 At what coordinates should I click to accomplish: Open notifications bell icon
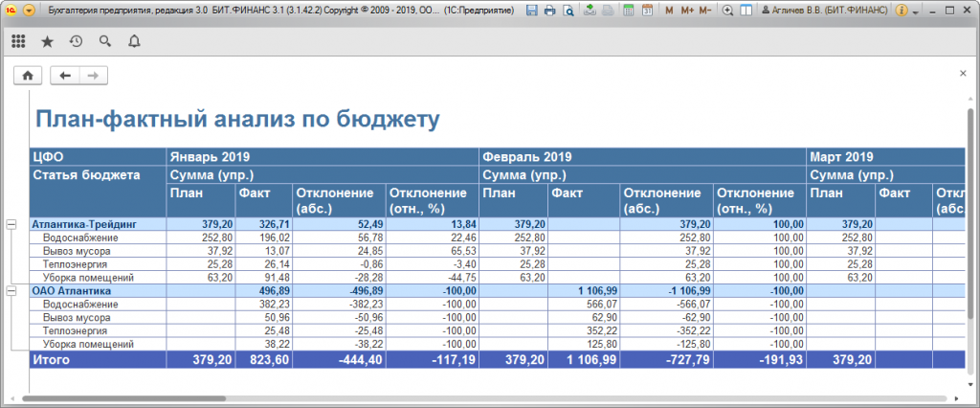tap(133, 41)
